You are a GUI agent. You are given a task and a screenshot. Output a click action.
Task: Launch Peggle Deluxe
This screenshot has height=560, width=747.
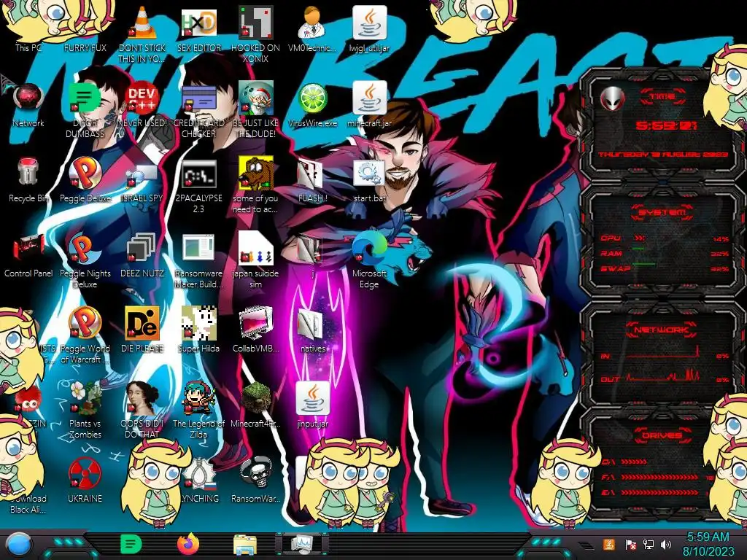click(85, 180)
